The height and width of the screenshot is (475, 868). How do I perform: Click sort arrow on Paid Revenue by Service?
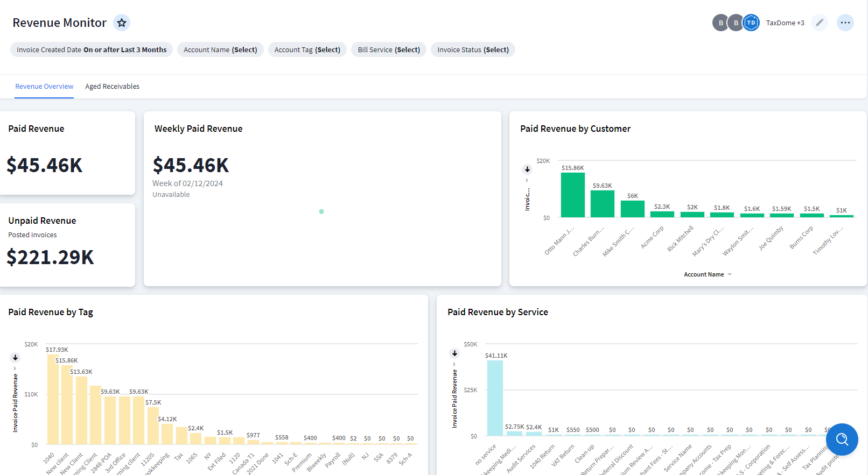pyautogui.click(x=454, y=353)
